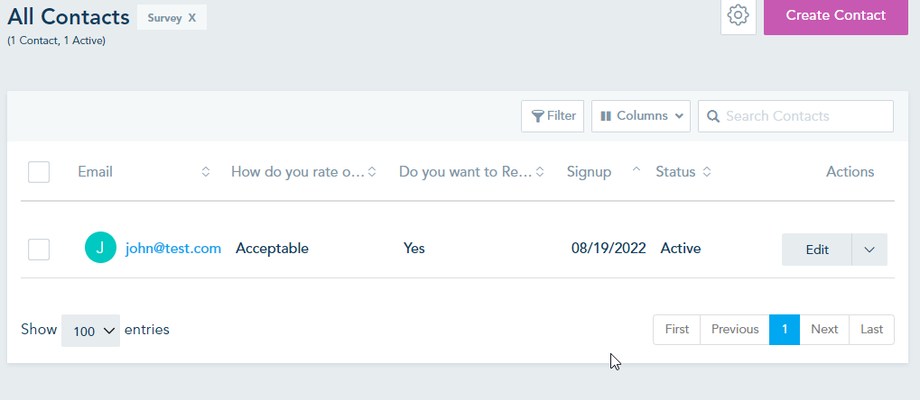Jump to the Last page
Viewport: 920px width, 400px height.
[x=872, y=329]
